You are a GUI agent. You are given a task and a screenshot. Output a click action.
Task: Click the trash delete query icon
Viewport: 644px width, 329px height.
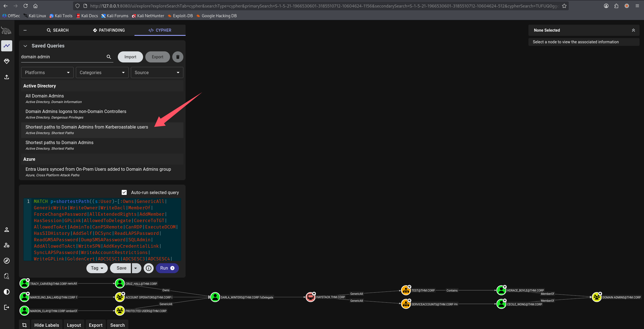[178, 57]
